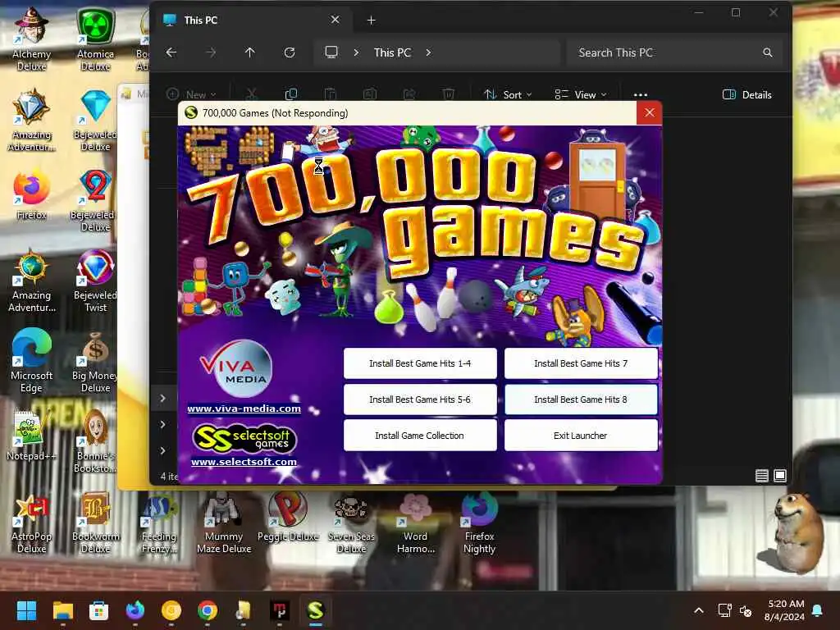Go back in File Explorer

pyautogui.click(x=171, y=52)
